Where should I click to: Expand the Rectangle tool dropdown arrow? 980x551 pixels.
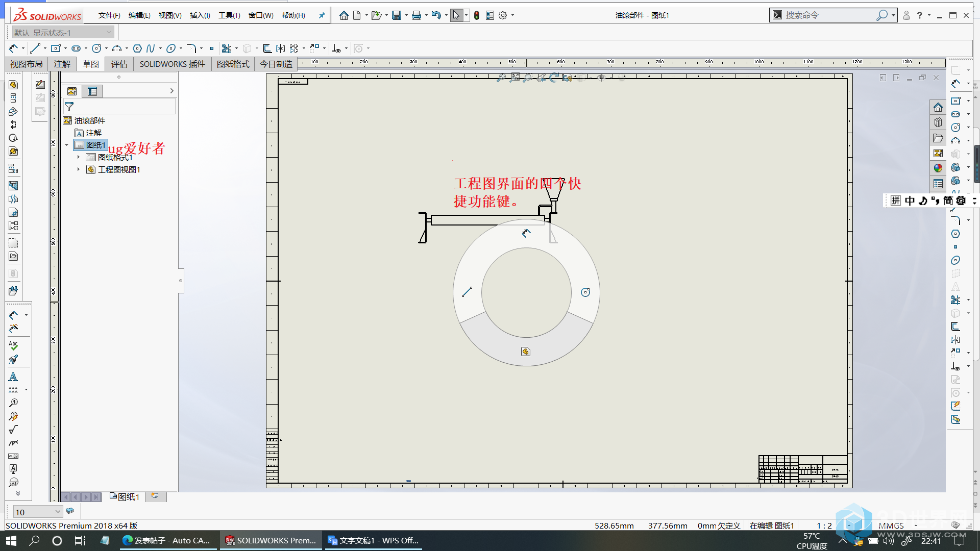coord(65,48)
